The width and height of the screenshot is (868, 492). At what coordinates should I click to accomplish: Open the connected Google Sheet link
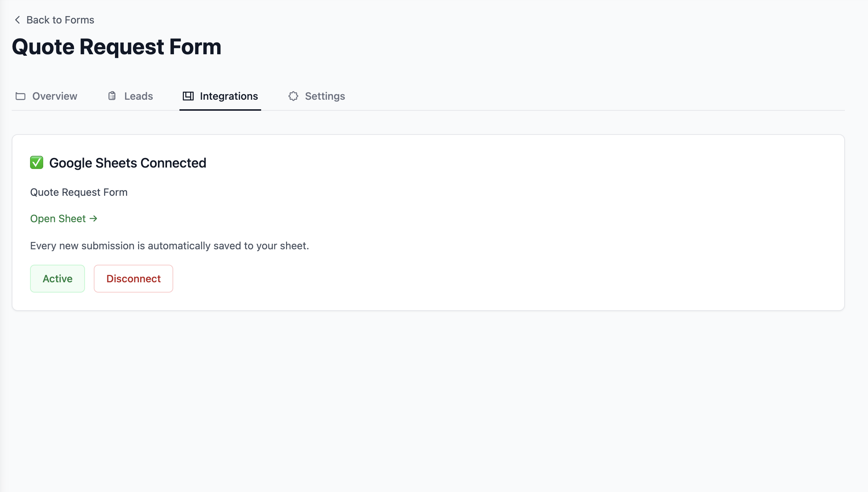(64, 219)
